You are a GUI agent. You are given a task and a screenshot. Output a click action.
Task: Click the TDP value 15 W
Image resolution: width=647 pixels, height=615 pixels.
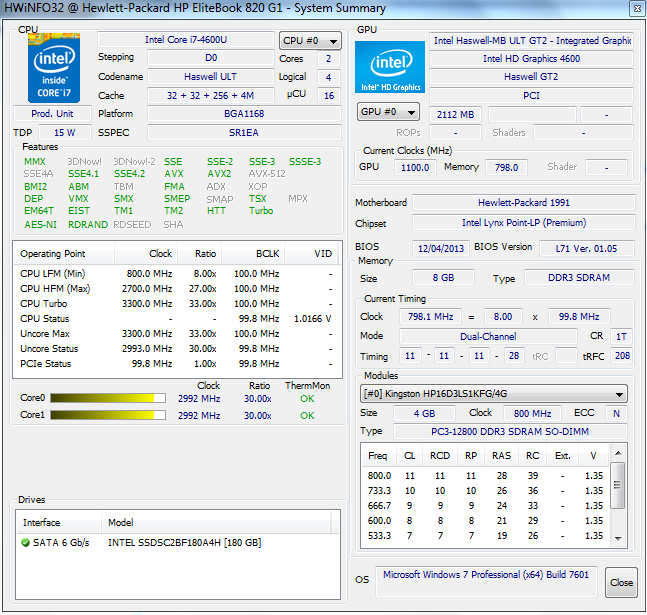click(x=65, y=132)
